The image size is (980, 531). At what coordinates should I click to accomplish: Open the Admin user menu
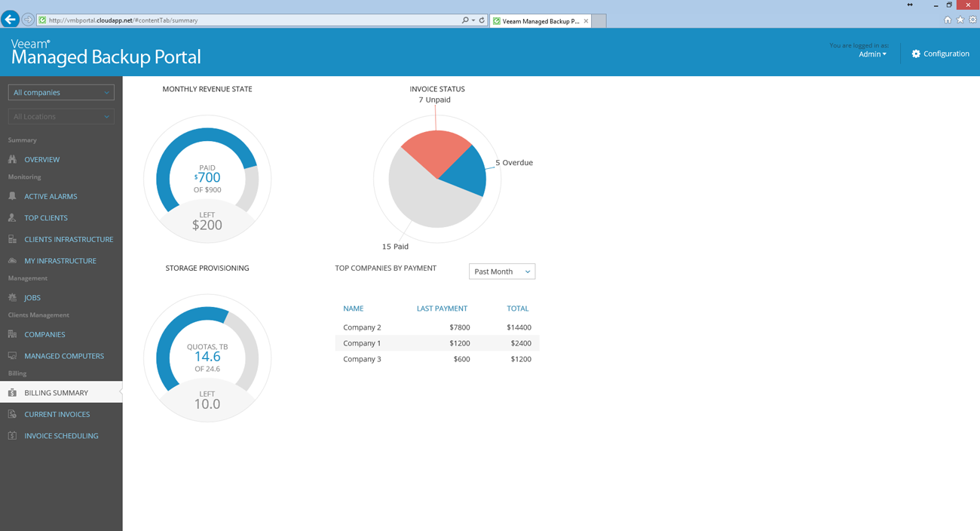(x=872, y=54)
